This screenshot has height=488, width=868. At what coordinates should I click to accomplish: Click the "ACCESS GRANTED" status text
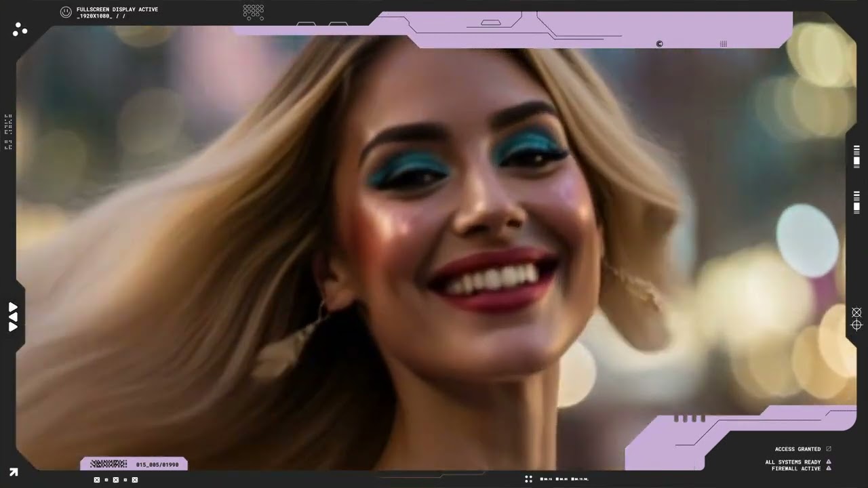click(798, 449)
